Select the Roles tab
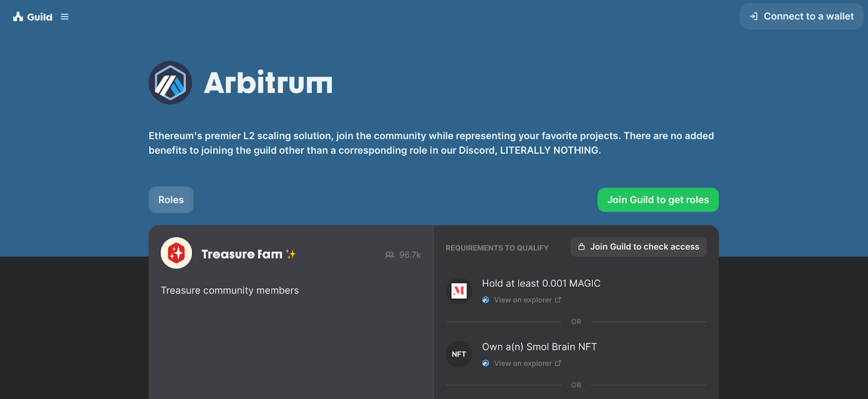 point(171,200)
